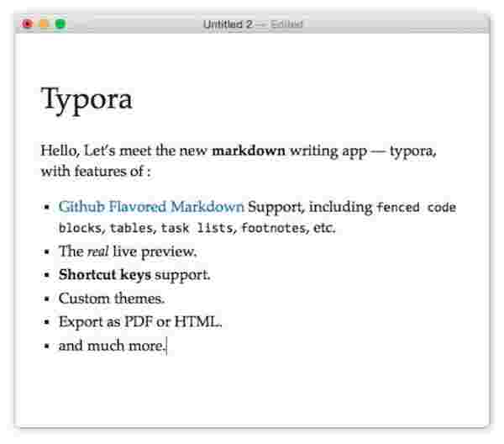Screen dimensions: 504x444
Task: Click the inline code 'tables'
Action: pos(131,228)
